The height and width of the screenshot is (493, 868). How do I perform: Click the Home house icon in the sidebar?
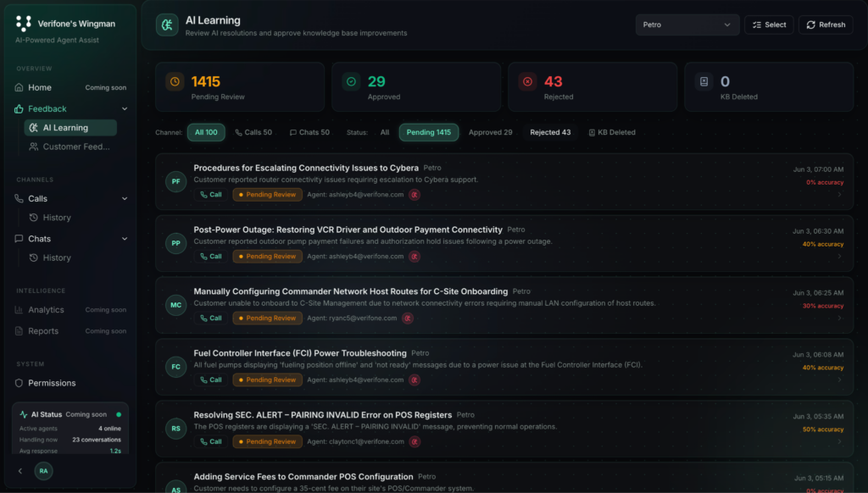point(19,87)
